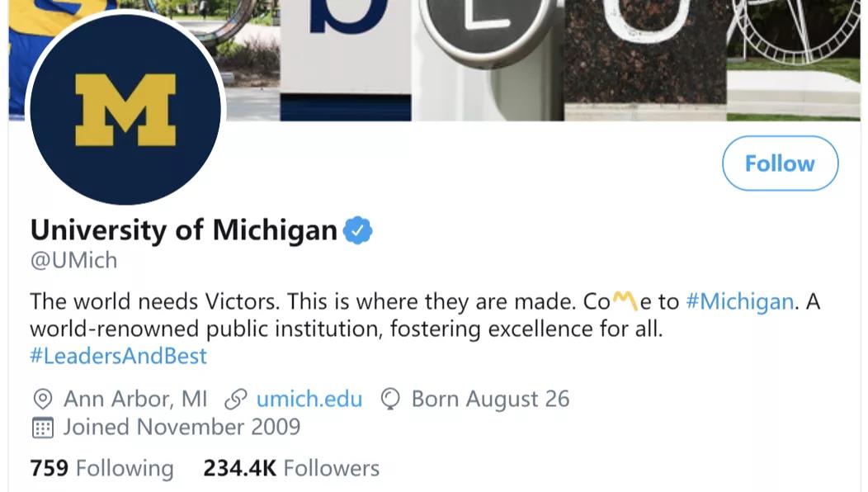View the 759 Following list
The image size is (868, 492).
point(101,469)
